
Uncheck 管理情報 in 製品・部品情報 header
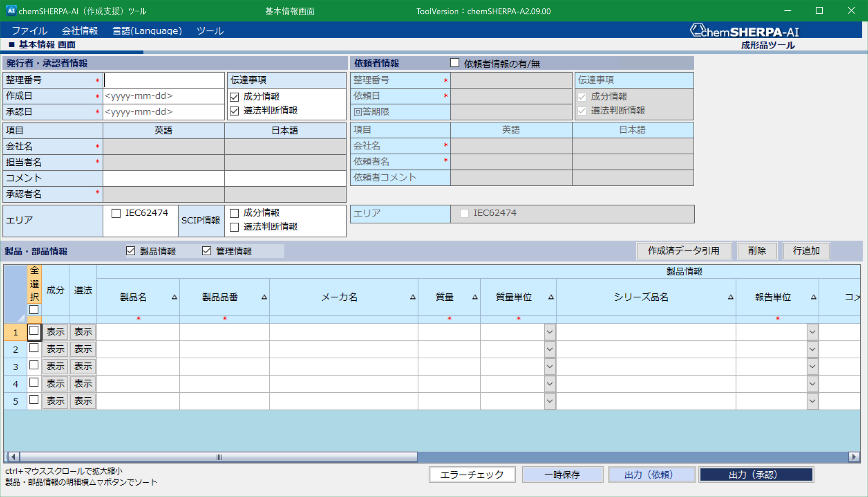pos(206,251)
